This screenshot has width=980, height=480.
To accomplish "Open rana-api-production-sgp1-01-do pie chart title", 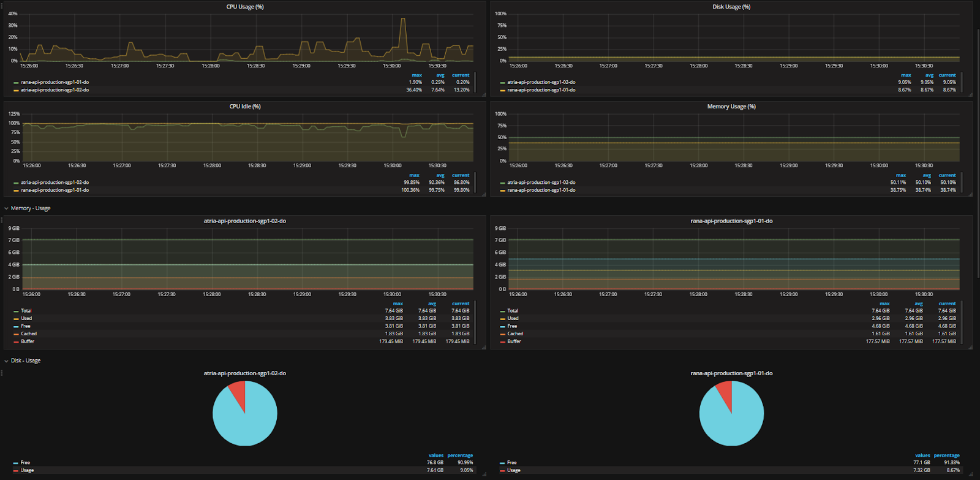I will coord(731,373).
